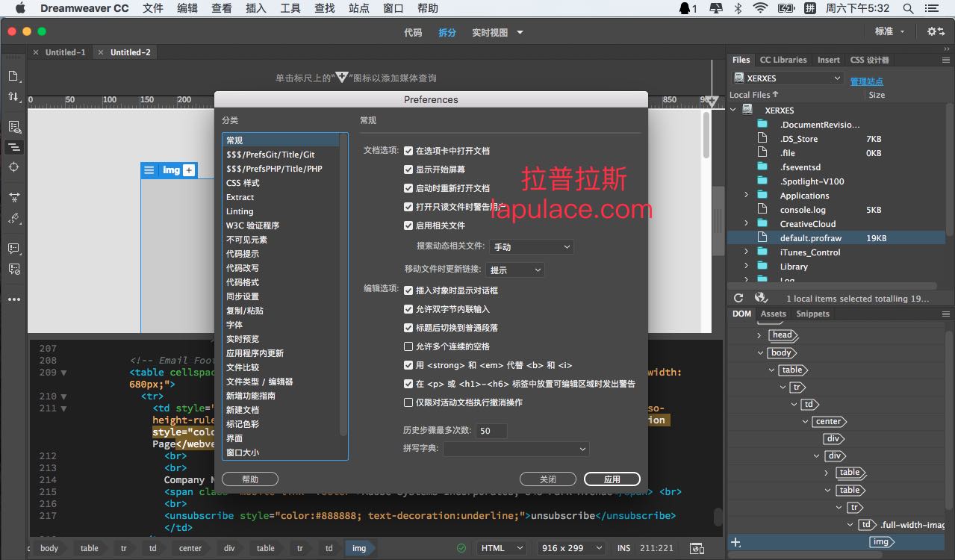Open the more tools ellipsis icon
Viewport: 955px width, 560px height.
[13, 299]
